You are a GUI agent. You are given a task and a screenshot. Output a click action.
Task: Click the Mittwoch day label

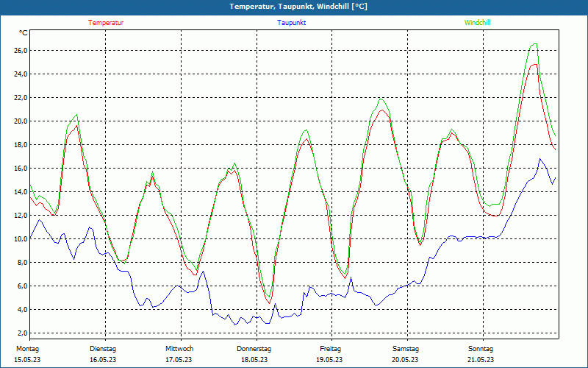(x=179, y=349)
